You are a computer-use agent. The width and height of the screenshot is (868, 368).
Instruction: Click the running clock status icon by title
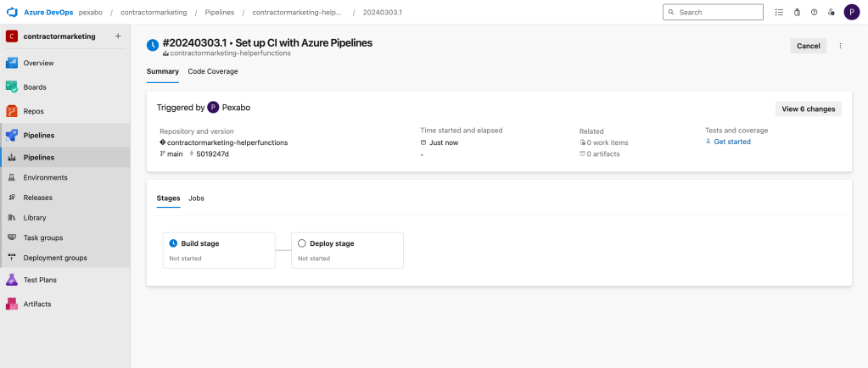click(x=153, y=46)
